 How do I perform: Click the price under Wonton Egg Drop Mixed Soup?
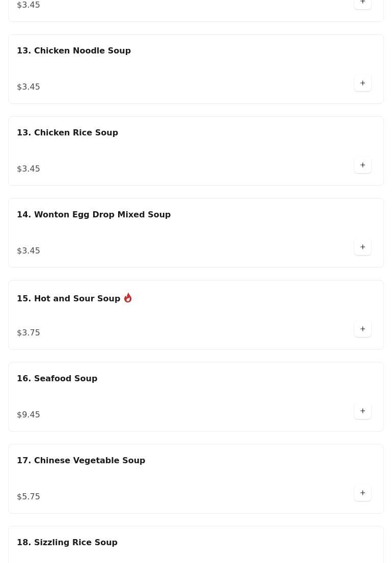29,251
